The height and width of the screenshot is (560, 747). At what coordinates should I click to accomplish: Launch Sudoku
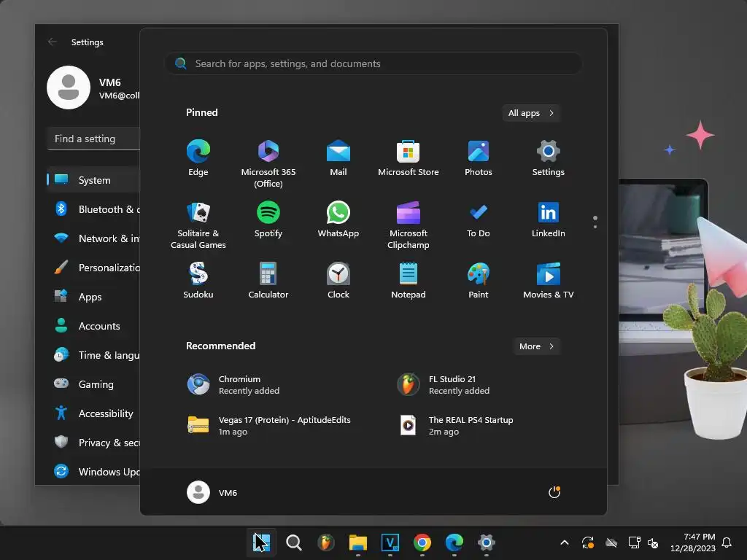click(198, 281)
